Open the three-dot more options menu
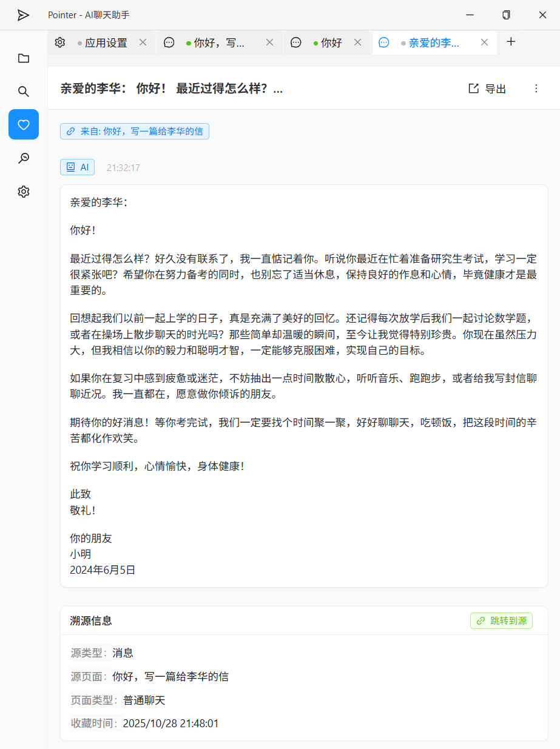 (536, 88)
